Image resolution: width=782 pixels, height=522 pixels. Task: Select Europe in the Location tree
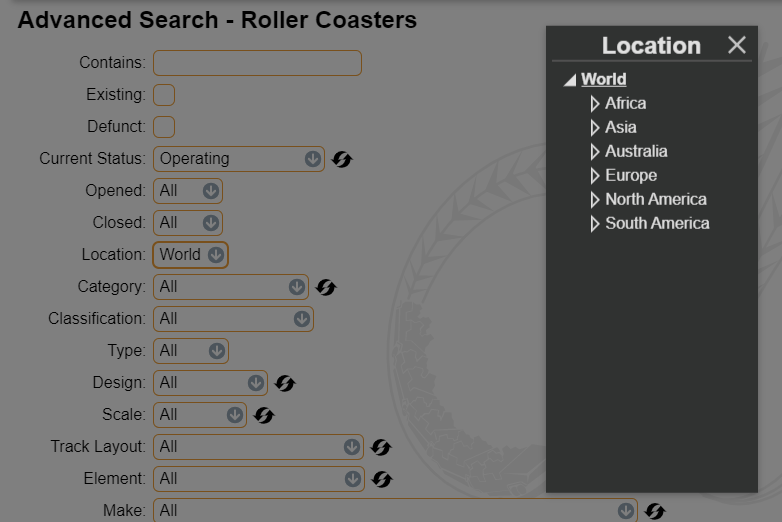[631, 175]
